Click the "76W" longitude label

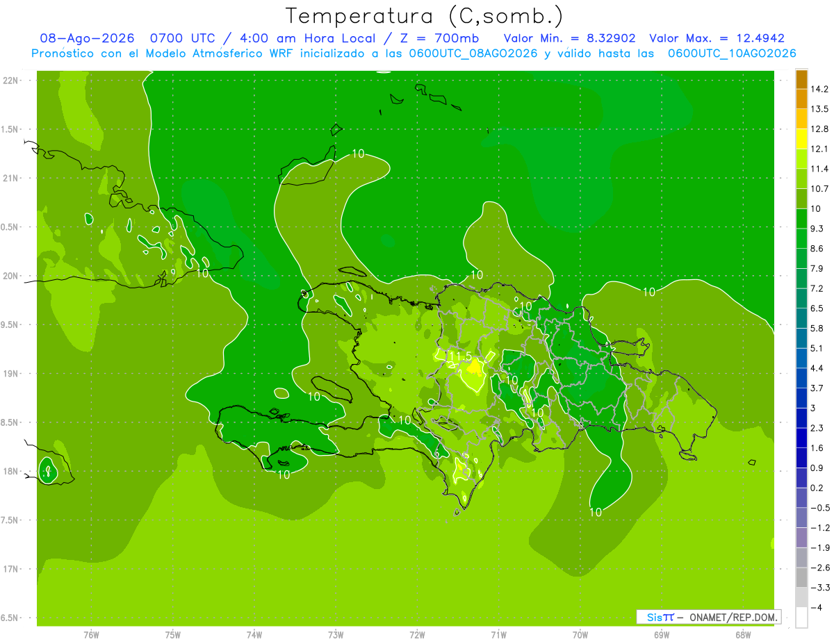[x=91, y=635]
